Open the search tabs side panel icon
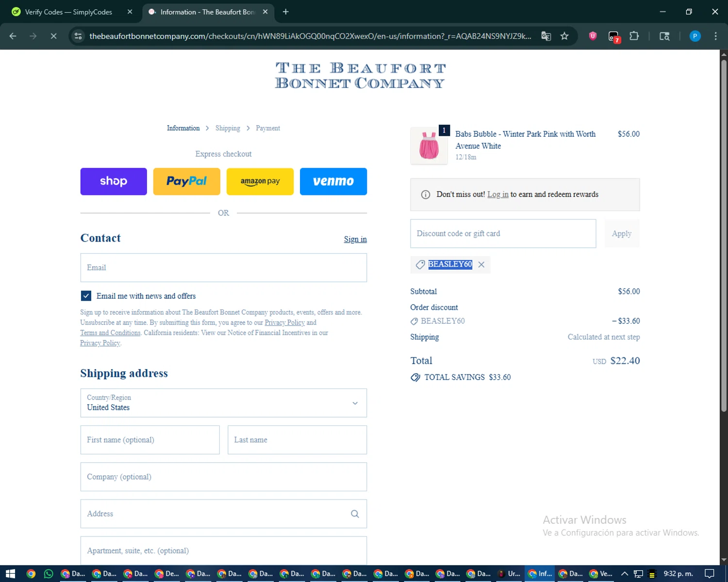Viewport: 728px width, 582px height. click(664, 36)
